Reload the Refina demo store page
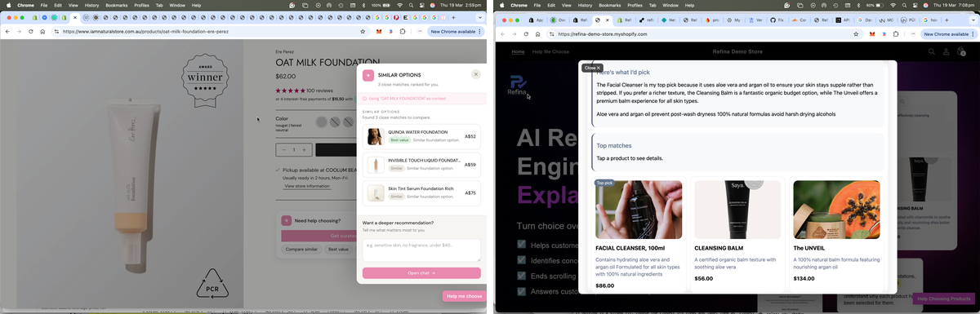 (x=526, y=34)
